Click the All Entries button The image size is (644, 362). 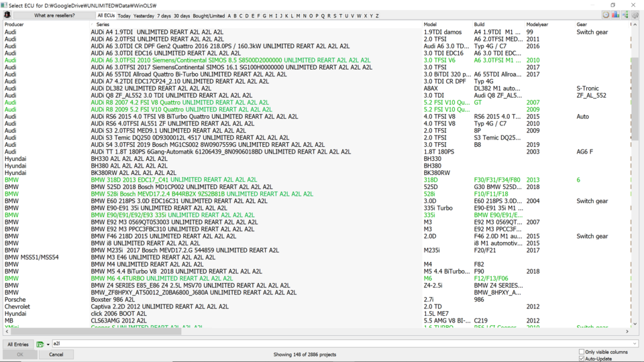pos(18,345)
